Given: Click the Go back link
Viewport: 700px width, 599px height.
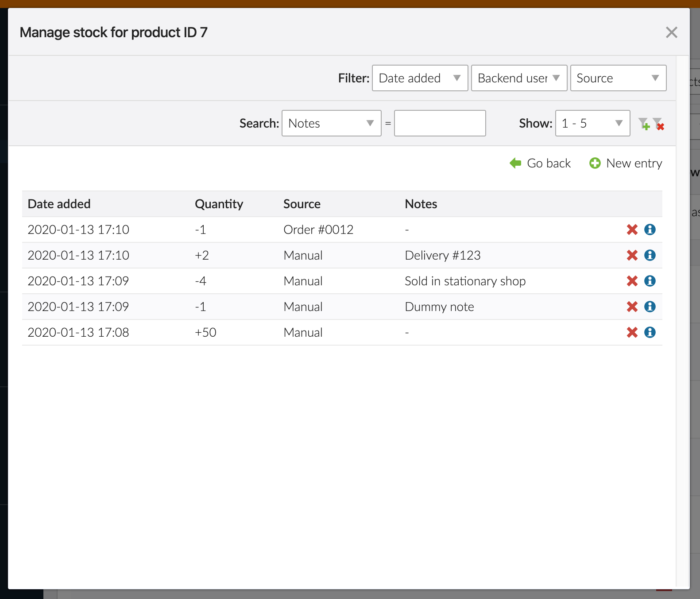Looking at the screenshot, I should [541, 163].
